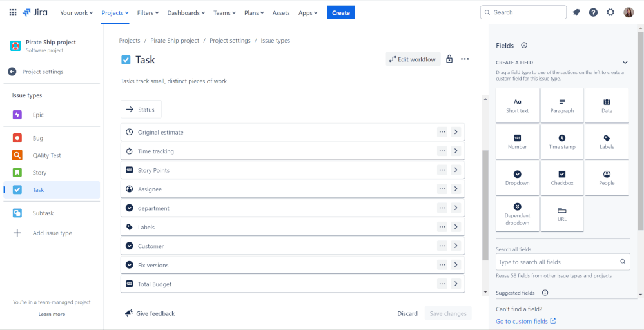Viewport: 644px width, 330px height.
Task: Expand the department field row
Action: [x=456, y=208]
